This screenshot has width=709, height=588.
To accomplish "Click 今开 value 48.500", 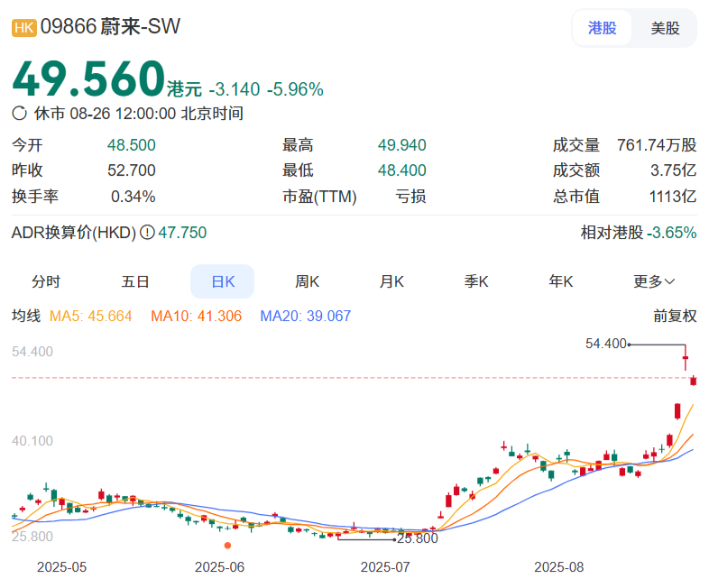I will click(132, 145).
